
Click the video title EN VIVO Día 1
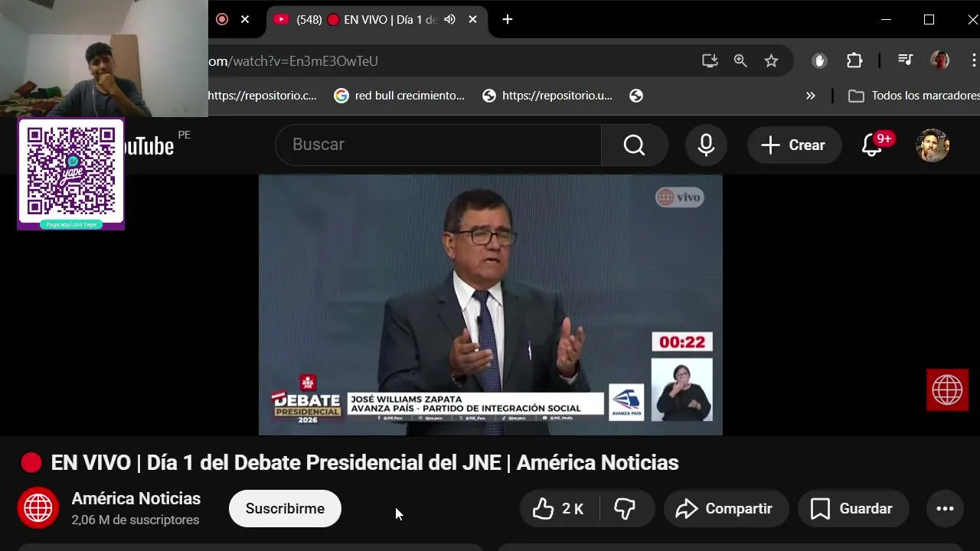pos(364,463)
